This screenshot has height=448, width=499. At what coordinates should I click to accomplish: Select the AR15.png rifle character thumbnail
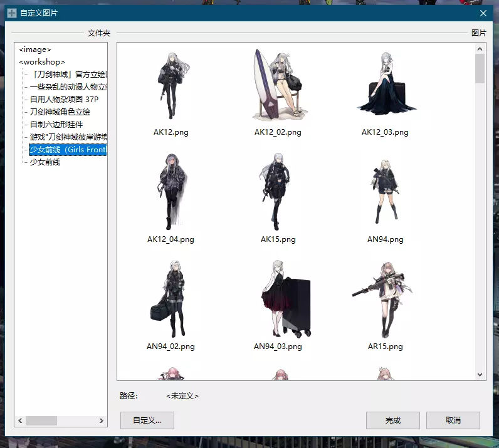[383, 300]
